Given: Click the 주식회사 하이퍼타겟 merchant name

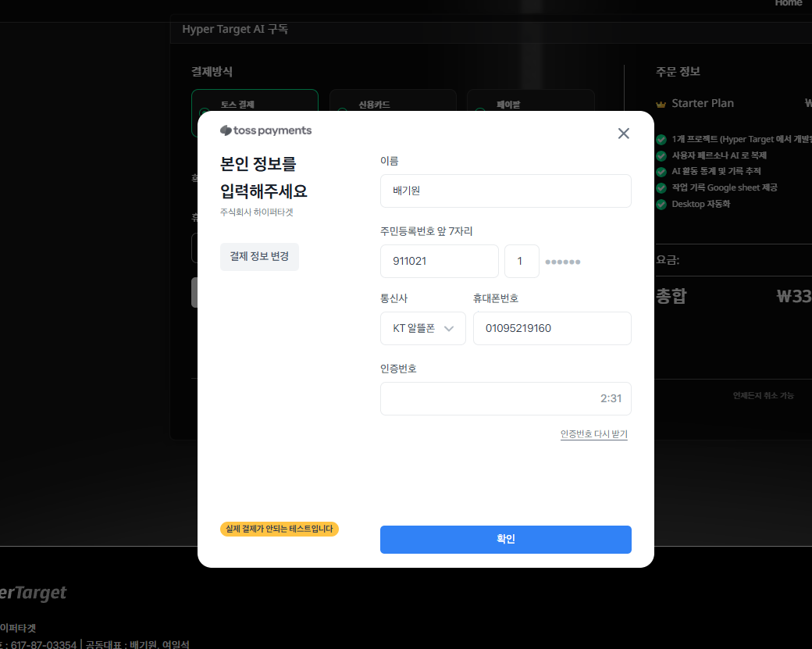Looking at the screenshot, I should coord(256,212).
